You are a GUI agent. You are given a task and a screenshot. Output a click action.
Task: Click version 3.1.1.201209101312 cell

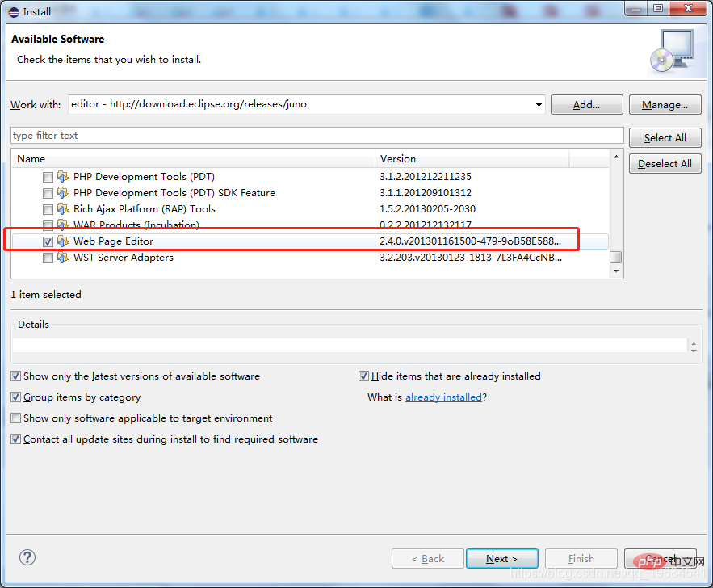(x=426, y=193)
